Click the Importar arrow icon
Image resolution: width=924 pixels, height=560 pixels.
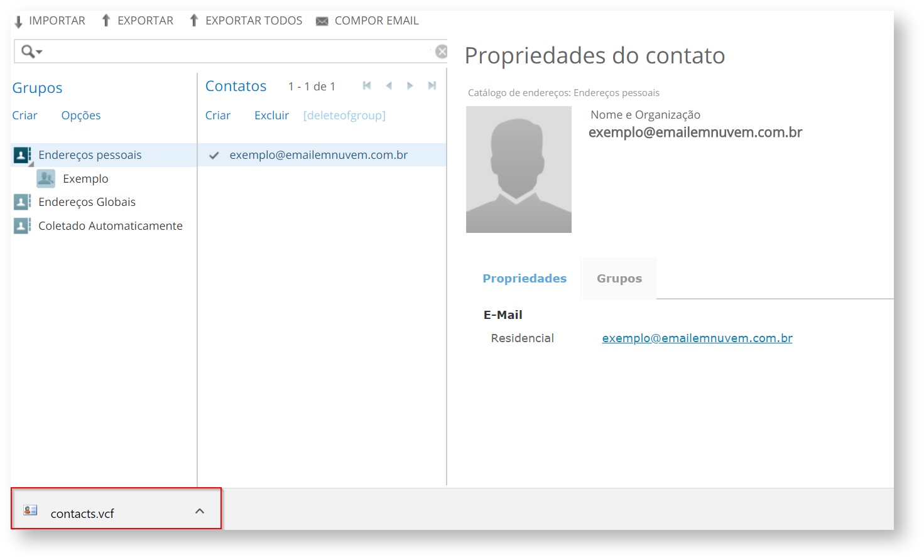[x=18, y=21]
